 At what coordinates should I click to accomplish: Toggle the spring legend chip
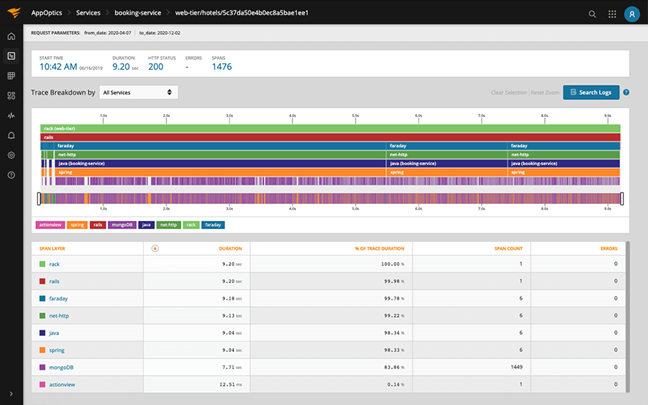(x=77, y=225)
